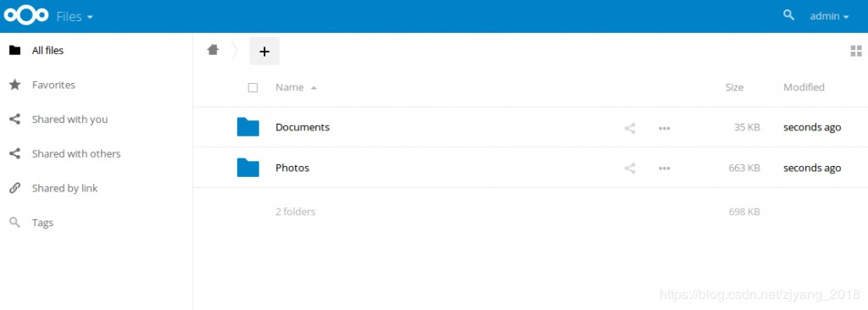The width and height of the screenshot is (868, 310).
Task: Open the Documents folder name link
Action: tap(303, 127)
